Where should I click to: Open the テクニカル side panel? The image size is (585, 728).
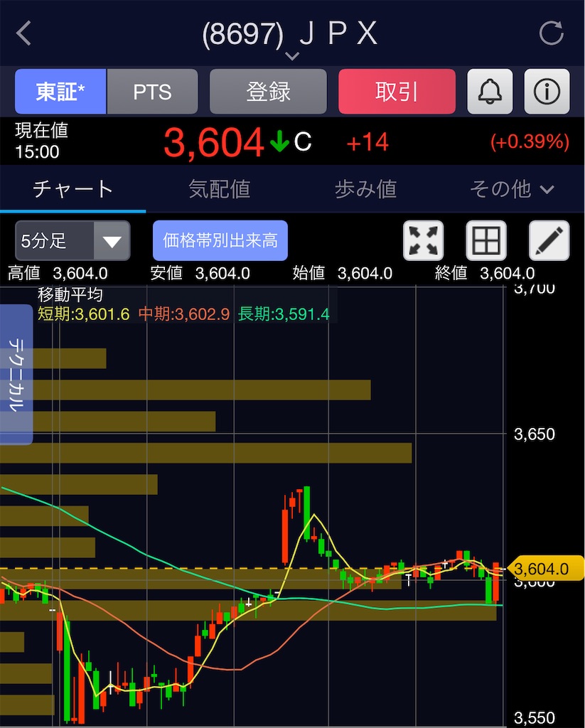coord(16,374)
